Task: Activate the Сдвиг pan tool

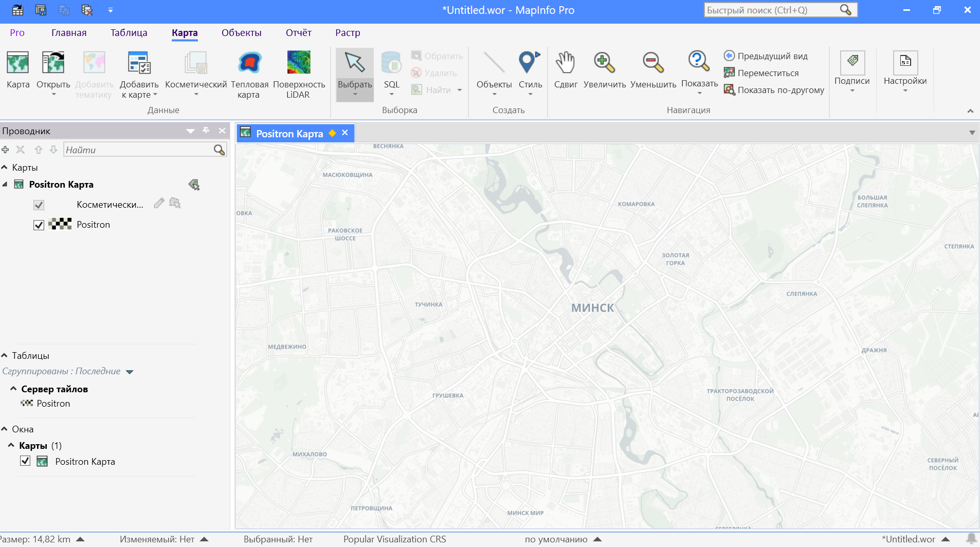Action: coord(565,71)
